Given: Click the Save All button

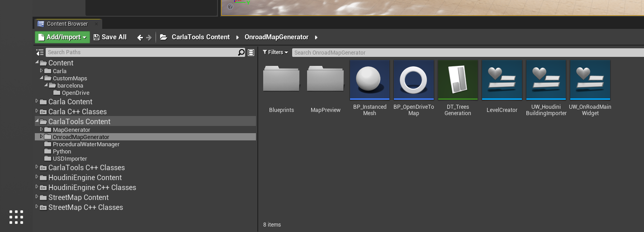Looking at the screenshot, I should coord(110,37).
